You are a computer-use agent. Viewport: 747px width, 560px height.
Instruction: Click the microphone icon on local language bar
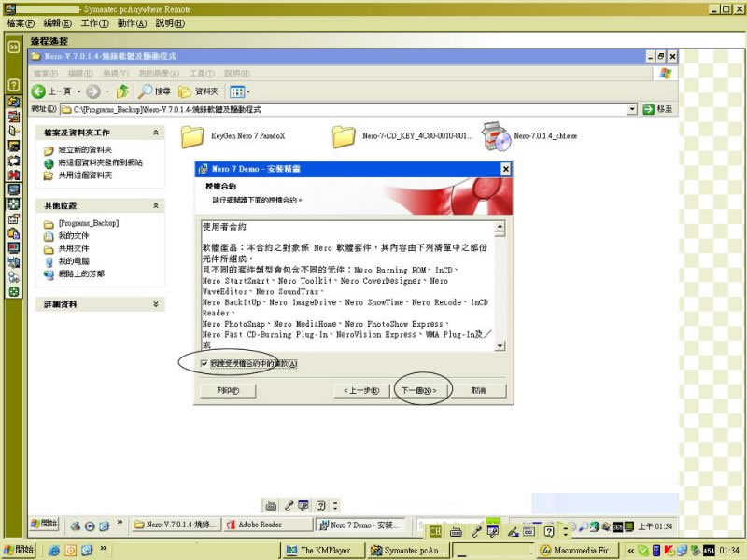coord(476,531)
